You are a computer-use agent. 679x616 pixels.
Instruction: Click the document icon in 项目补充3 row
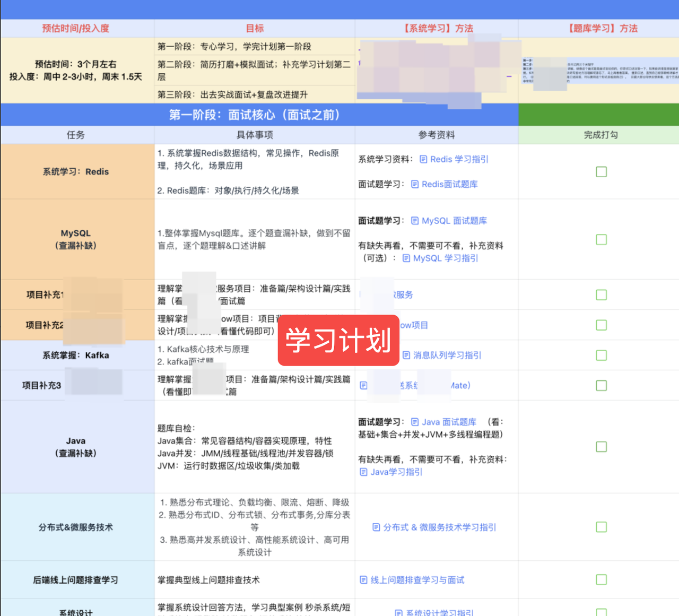click(363, 386)
